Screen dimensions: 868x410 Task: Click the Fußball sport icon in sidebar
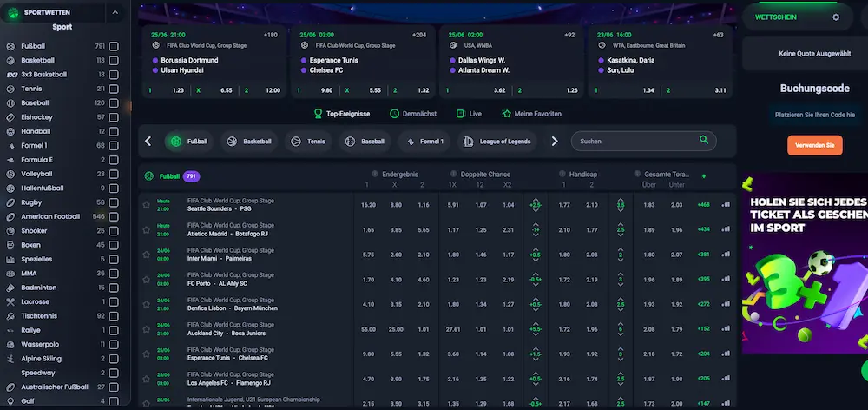click(10, 47)
